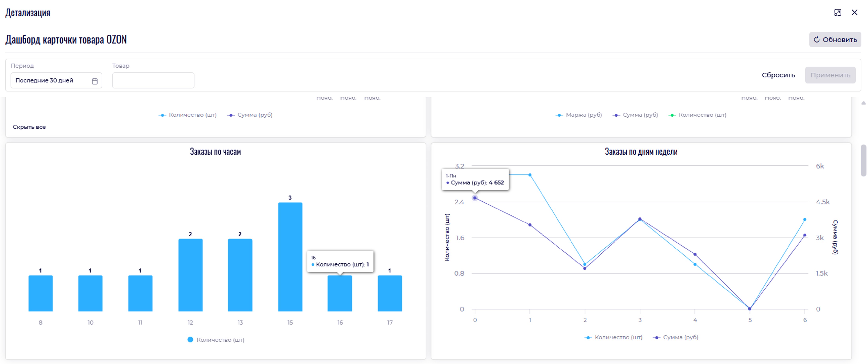The image size is (868, 364).
Task: Toggle Сумма (руб) legend in top-left chart
Action: pyautogui.click(x=250, y=115)
